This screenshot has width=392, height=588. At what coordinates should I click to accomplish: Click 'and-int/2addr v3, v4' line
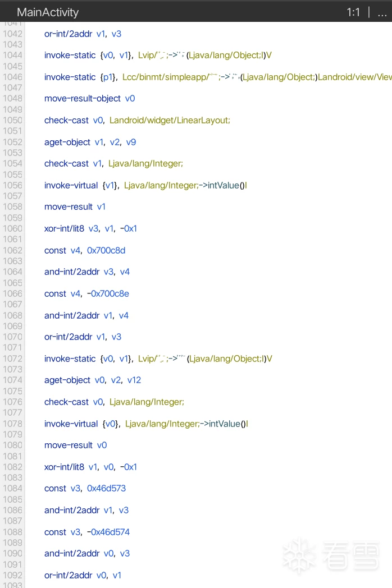(x=86, y=272)
